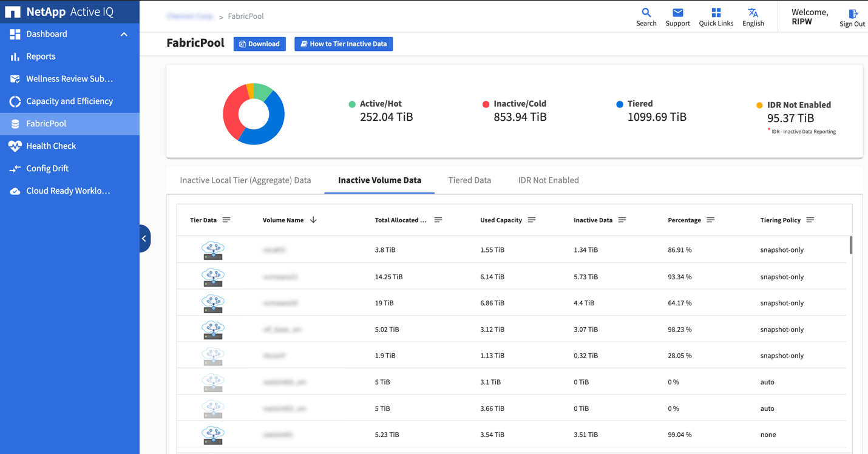This screenshot has width=868, height=454.
Task: Collapse the Dashboard menu chevron
Action: coord(124,35)
